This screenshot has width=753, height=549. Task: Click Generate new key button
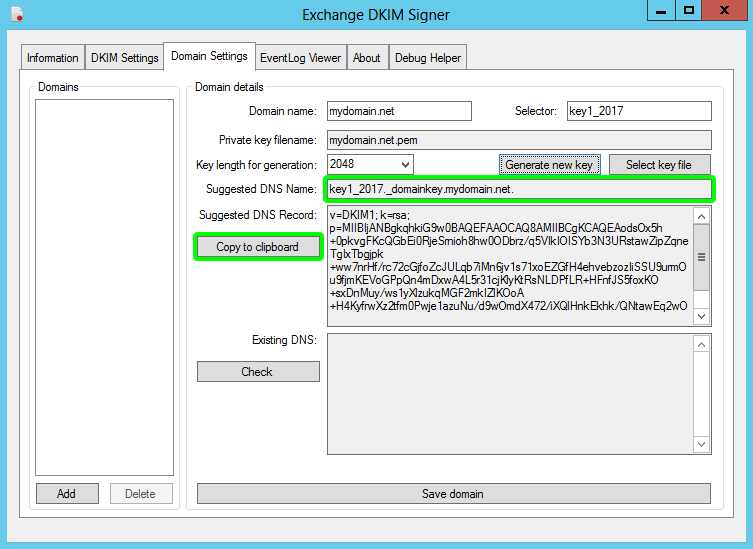tap(549, 165)
